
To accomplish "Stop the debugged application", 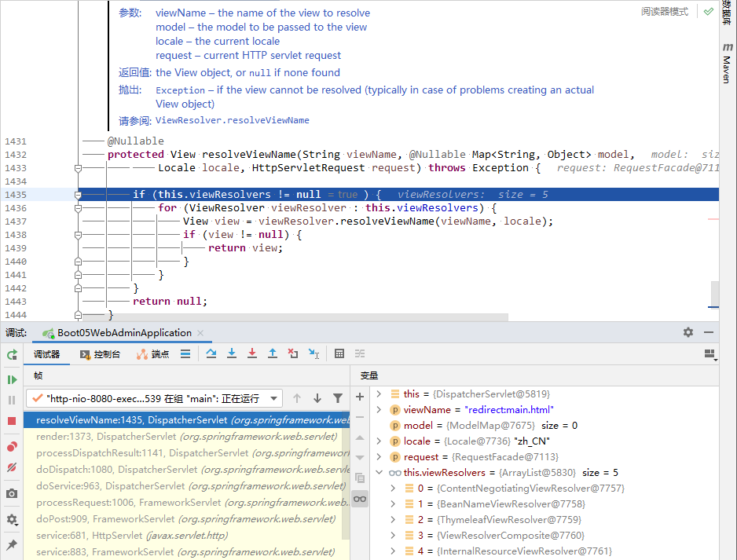I will click(13, 421).
